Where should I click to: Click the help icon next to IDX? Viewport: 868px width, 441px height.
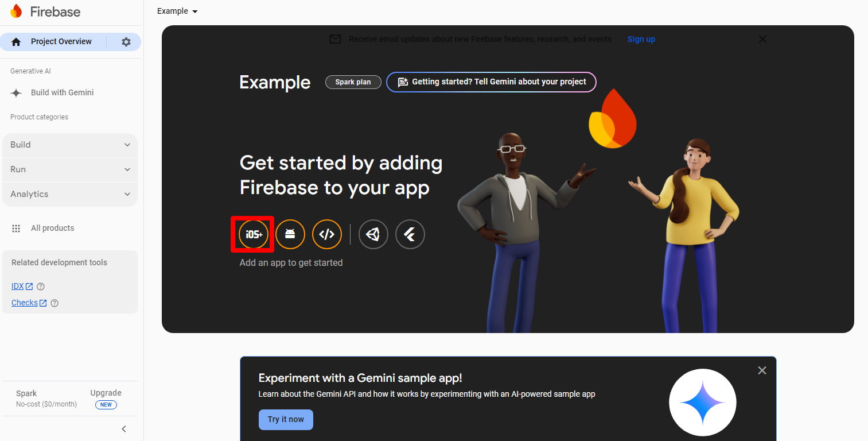point(41,287)
